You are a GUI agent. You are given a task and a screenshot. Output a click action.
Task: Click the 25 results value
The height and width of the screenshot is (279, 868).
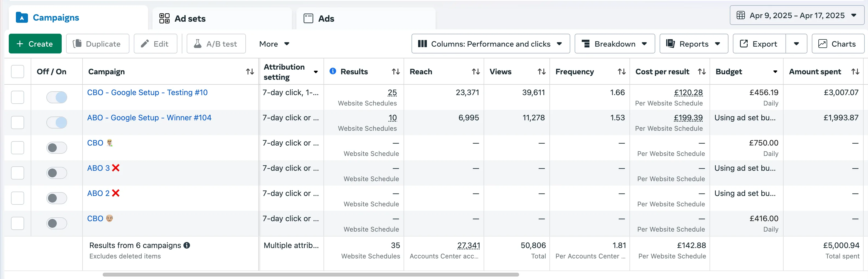click(392, 92)
